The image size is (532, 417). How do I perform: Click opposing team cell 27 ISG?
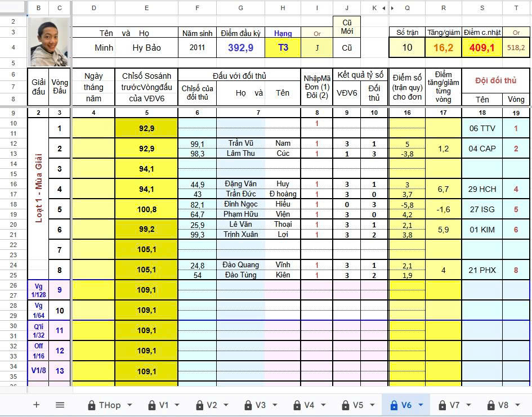[x=482, y=209]
